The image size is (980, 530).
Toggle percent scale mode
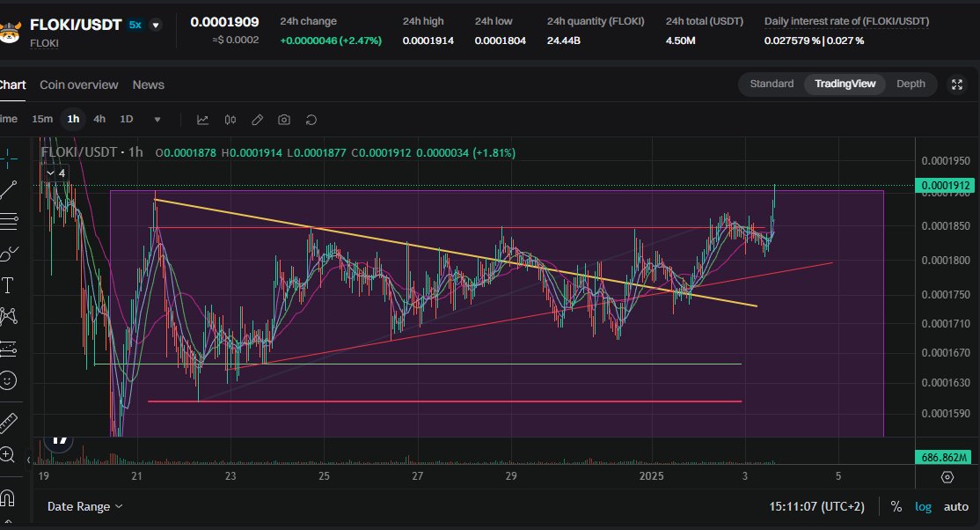pyautogui.click(x=896, y=506)
